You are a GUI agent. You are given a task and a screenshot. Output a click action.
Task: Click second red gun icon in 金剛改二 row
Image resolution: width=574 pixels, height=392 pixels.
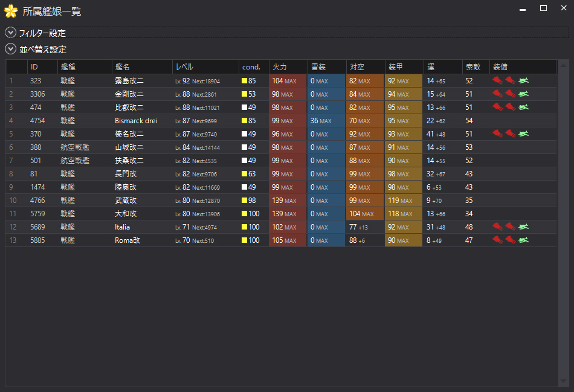[x=511, y=94]
